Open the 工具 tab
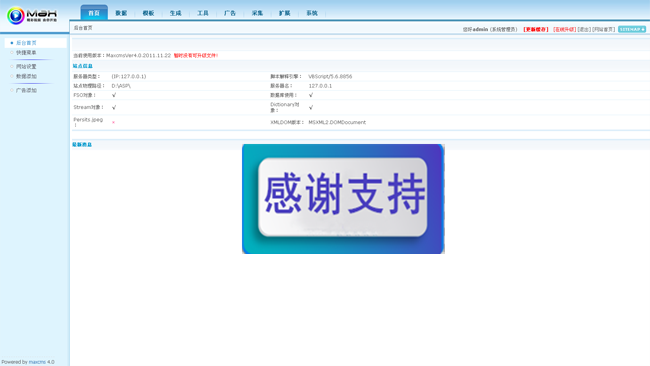650x366 pixels. 203,13
